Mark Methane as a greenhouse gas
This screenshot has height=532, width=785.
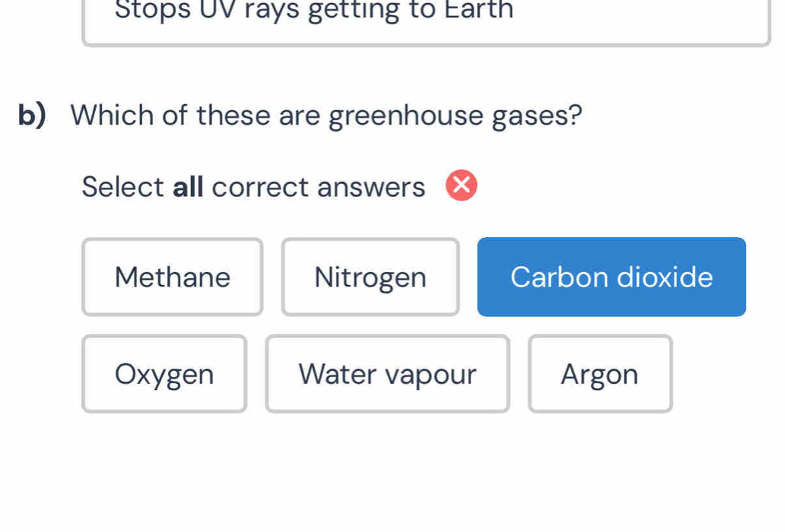[x=172, y=277]
